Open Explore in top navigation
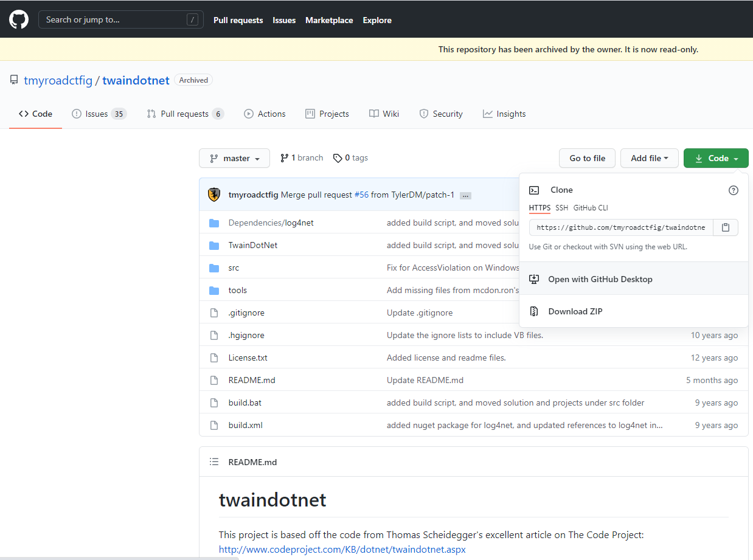 pyautogui.click(x=377, y=20)
